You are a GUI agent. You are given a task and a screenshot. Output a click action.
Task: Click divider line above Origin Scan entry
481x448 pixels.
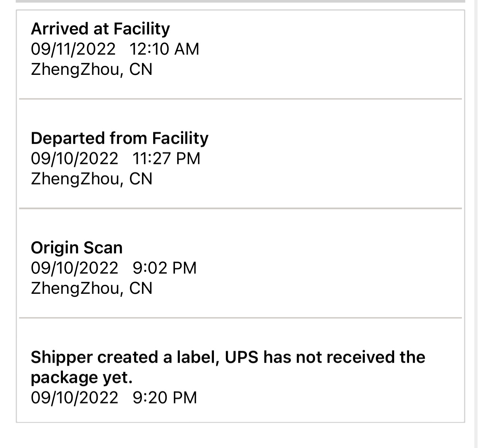pos(240,208)
